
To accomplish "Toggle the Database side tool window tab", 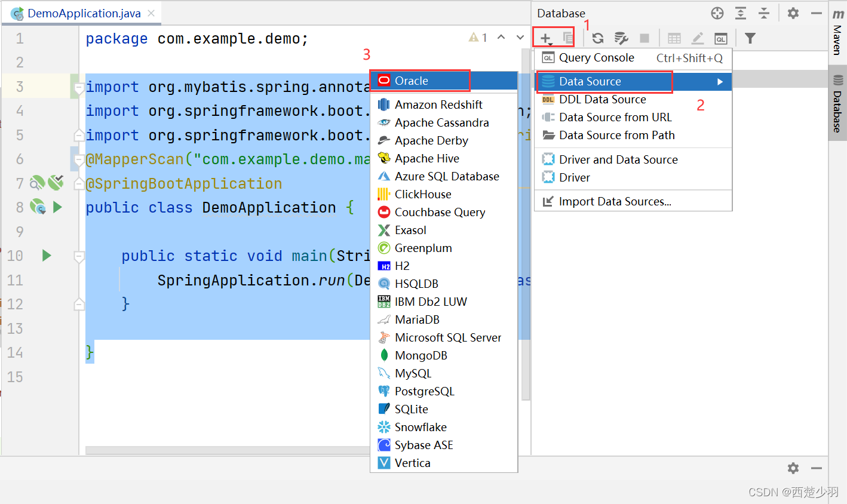I will tap(838, 103).
